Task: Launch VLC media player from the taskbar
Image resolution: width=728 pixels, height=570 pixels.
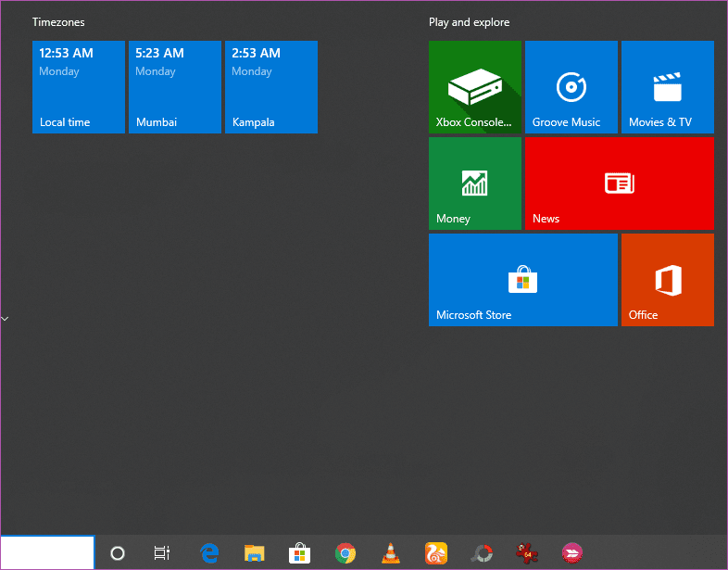Action: pos(391,552)
